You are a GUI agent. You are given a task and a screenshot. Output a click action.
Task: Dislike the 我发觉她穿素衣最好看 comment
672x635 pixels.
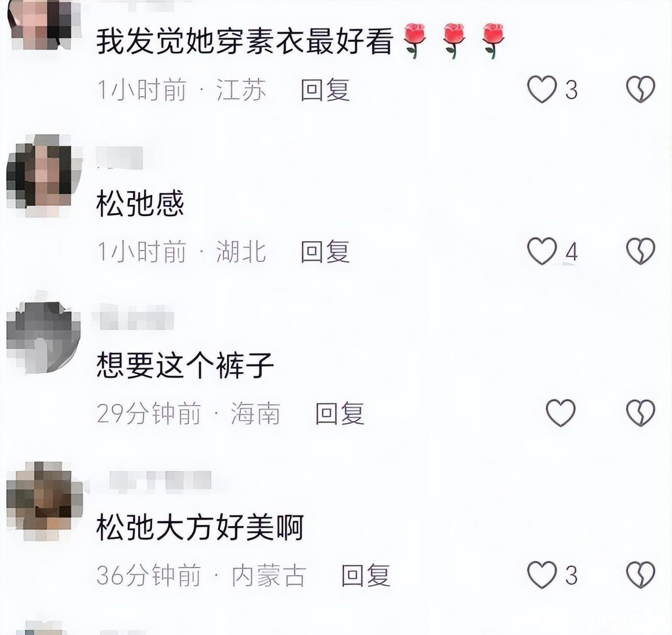(640, 90)
